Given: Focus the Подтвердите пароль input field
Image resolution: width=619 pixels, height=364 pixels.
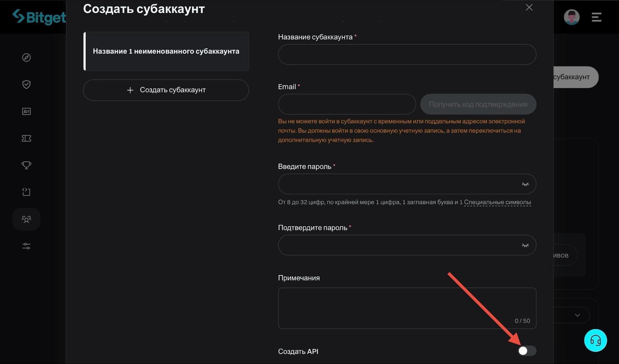Looking at the screenshot, I should coord(407,245).
